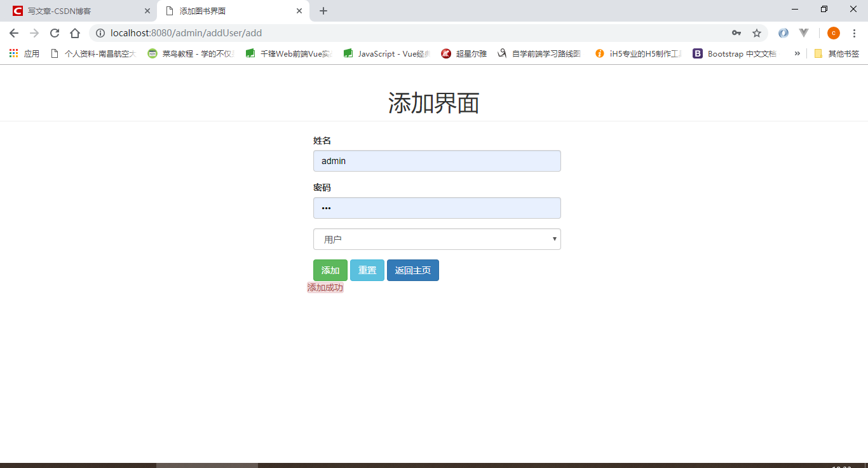
Task: Click the page info icon in address bar
Action: [x=100, y=32]
